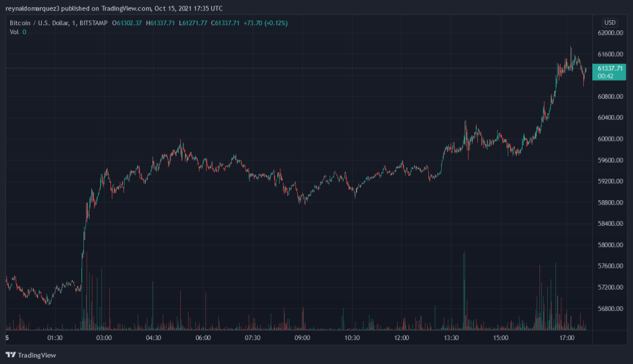Open the TradingView text link
633x364 pixels.
click(37, 355)
